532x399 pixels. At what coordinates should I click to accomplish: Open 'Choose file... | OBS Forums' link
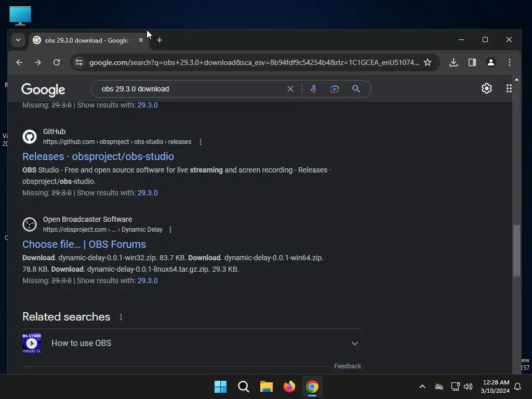click(84, 244)
